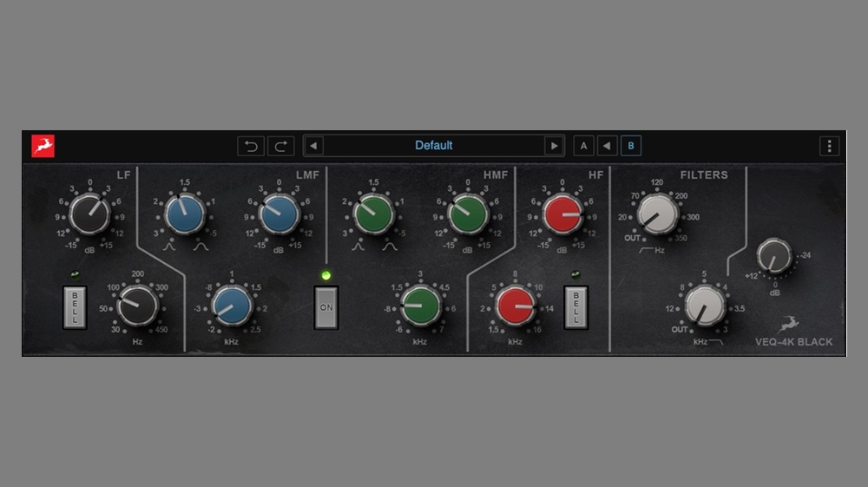The width and height of the screenshot is (868, 487).
Task: Select comparison state B
Action: pos(630,146)
